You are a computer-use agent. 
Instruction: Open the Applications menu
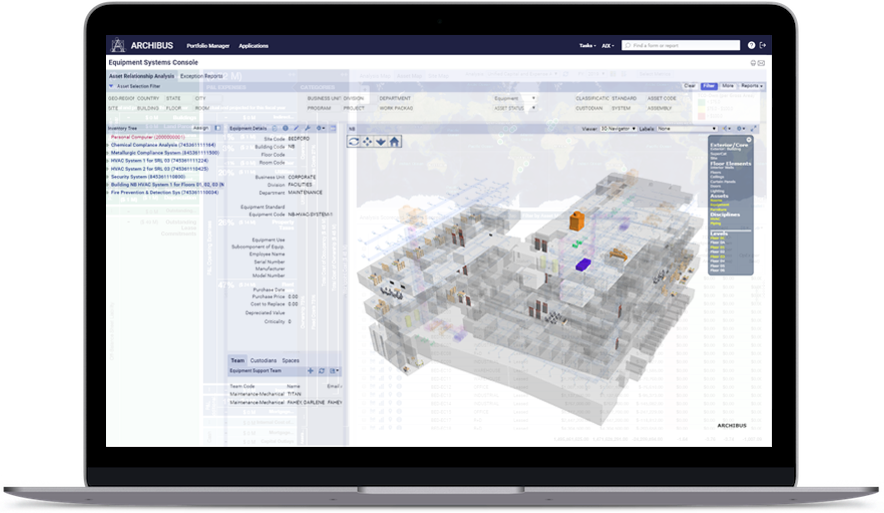(254, 46)
